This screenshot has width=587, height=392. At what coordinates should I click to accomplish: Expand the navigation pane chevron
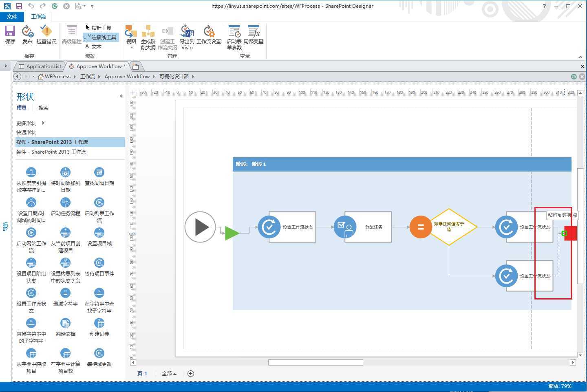click(5, 66)
